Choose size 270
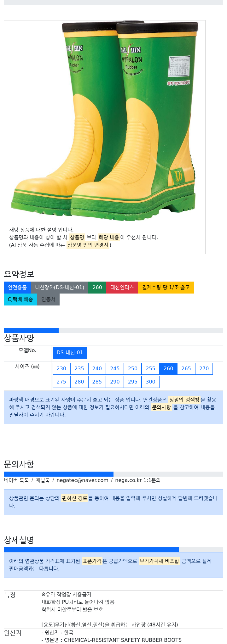This screenshot has width=227, height=644. point(204,369)
